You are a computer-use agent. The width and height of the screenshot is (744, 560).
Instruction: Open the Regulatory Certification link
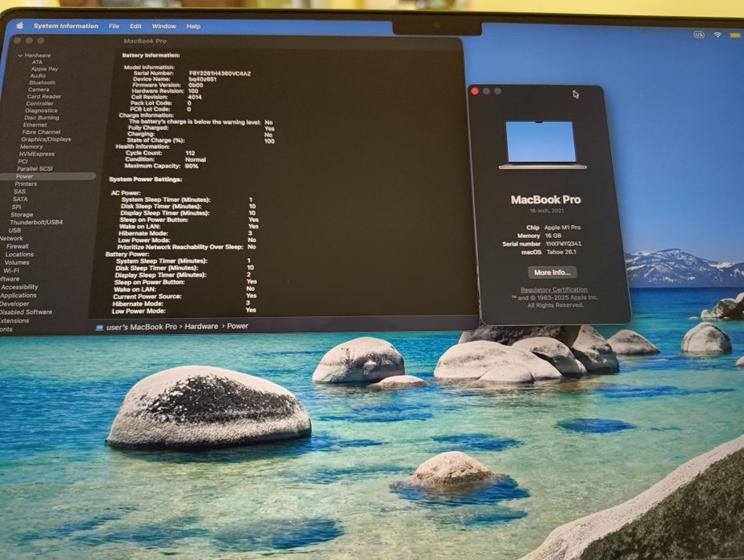coord(554,289)
